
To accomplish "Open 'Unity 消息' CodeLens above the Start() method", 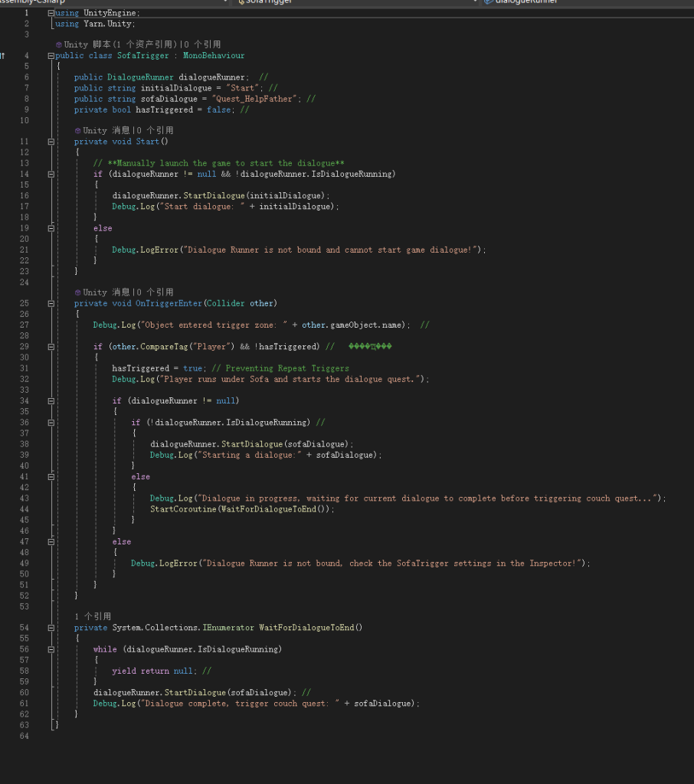I will [x=106, y=130].
